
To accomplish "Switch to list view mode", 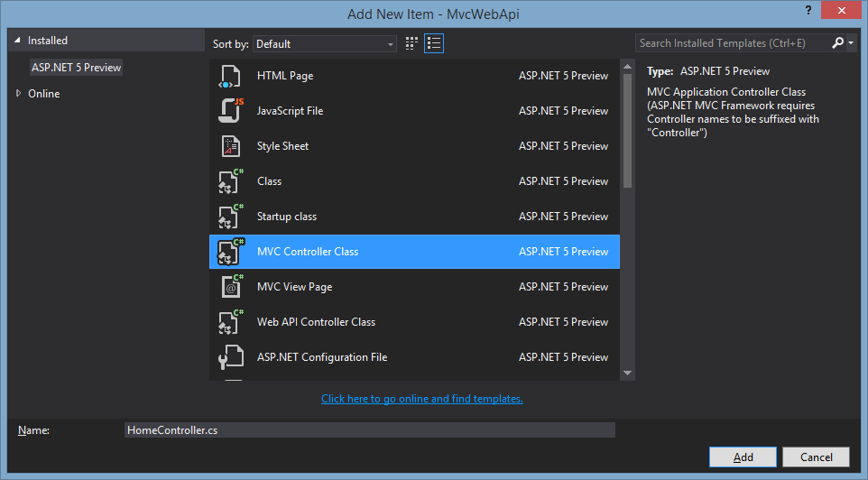I will 434,43.
